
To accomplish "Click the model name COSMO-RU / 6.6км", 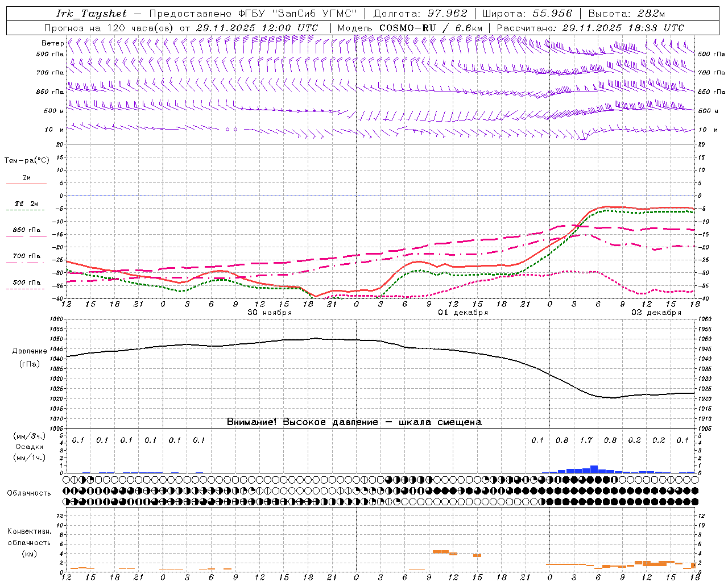I will (x=431, y=28).
